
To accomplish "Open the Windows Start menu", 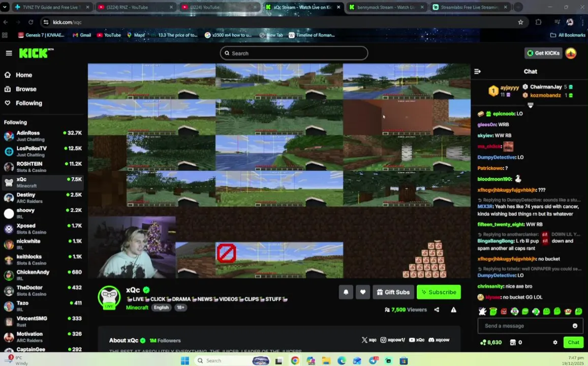I will [185, 361].
